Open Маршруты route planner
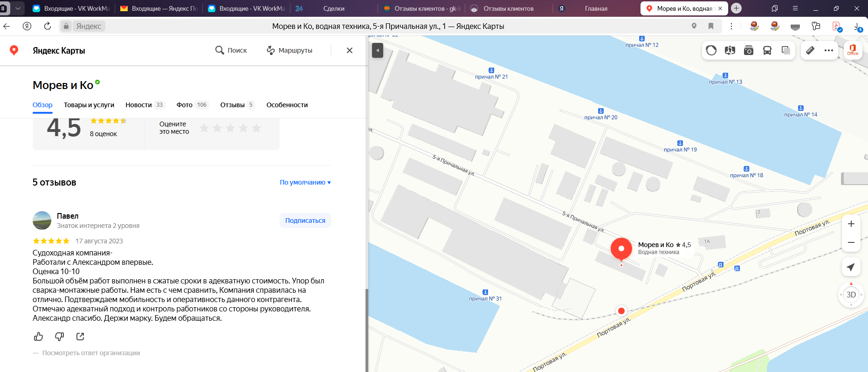Viewport: 868px width, 372px height. click(x=289, y=50)
